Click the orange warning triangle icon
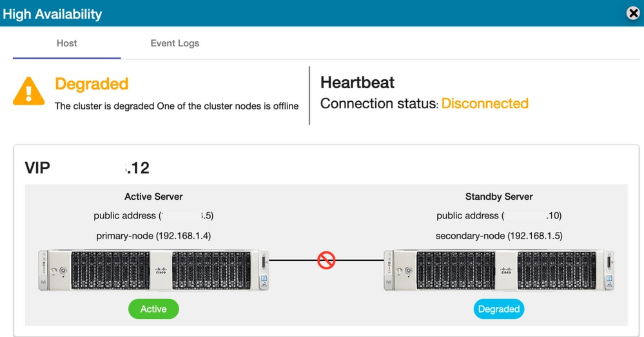Image resolution: width=644 pixels, height=337 pixels. click(x=29, y=91)
